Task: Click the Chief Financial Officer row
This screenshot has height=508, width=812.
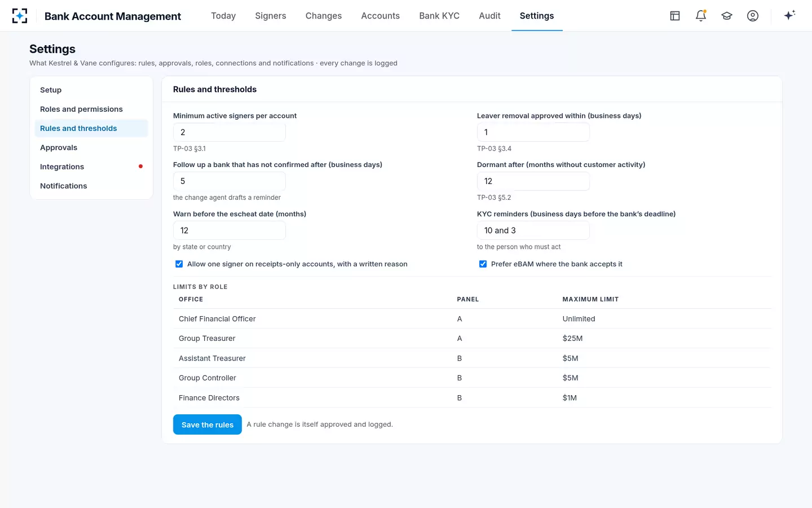Action: (472, 319)
